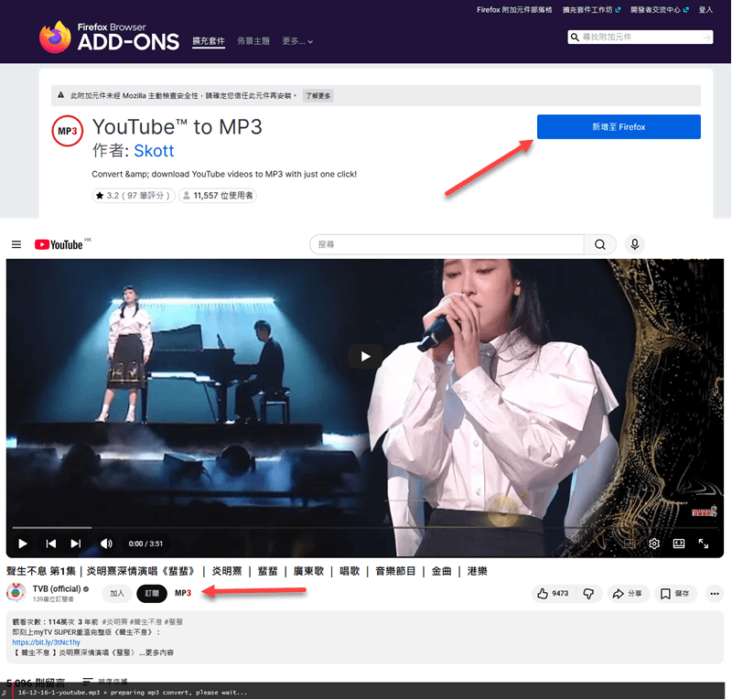Expand description with ...更多內容
Image resolution: width=732 pixels, height=700 pixels.
[x=156, y=652]
